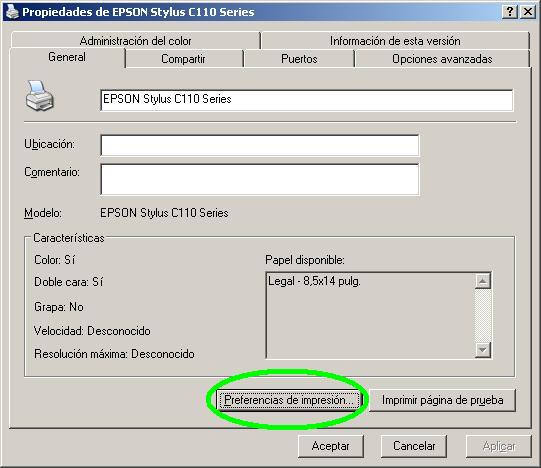Click the printer icon in title bar
Screen dimensions: 541x468
(x=12, y=11)
